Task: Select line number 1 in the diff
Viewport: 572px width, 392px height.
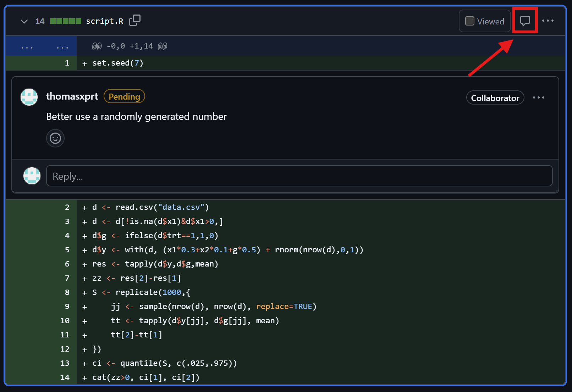Action: (67, 63)
